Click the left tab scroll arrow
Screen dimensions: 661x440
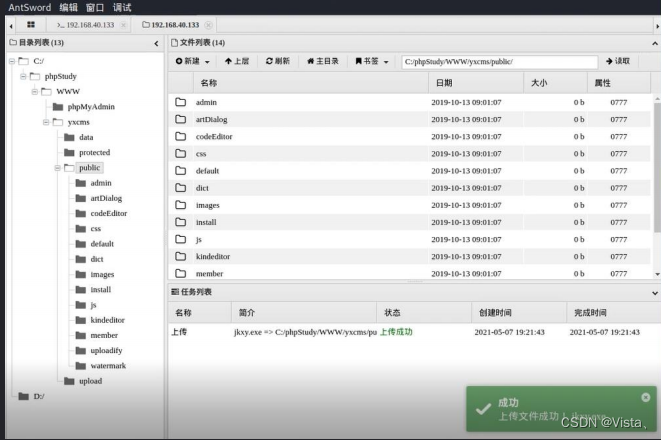[11, 26]
